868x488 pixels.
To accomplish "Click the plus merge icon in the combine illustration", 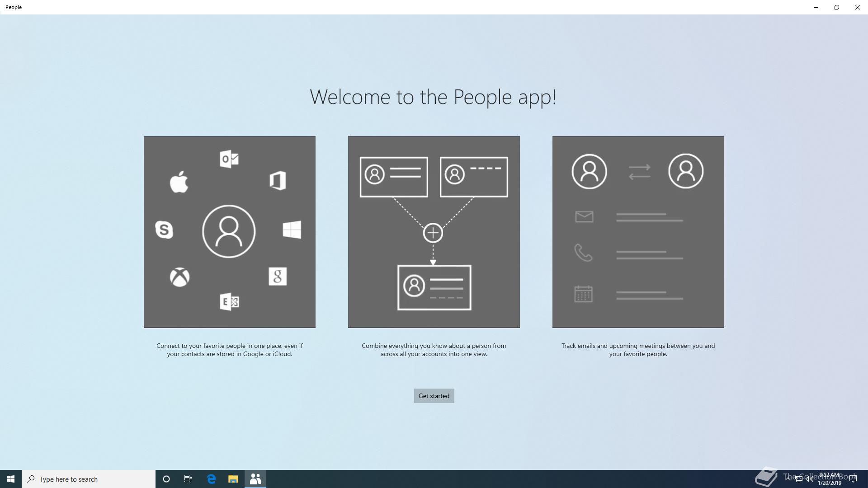I will click(x=433, y=233).
